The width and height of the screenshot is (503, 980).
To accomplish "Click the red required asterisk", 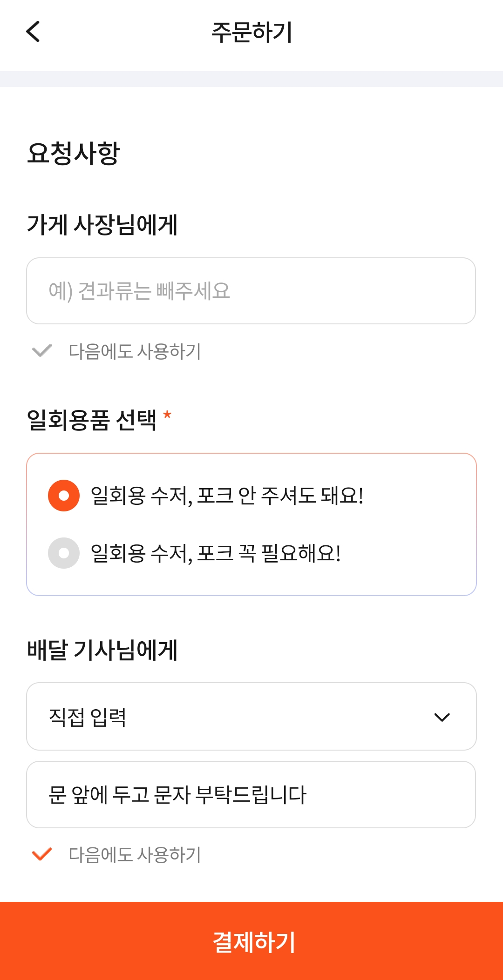I will click(167, 415).
